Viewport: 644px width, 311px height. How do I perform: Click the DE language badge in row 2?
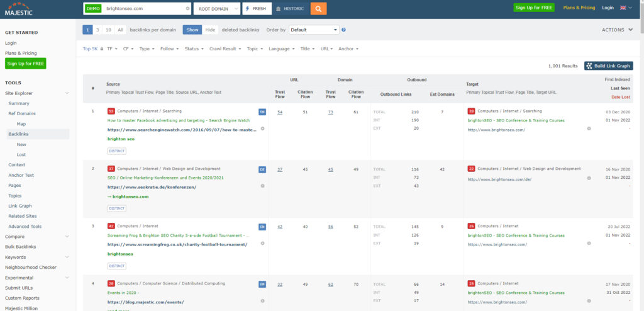tap(262, 169)
